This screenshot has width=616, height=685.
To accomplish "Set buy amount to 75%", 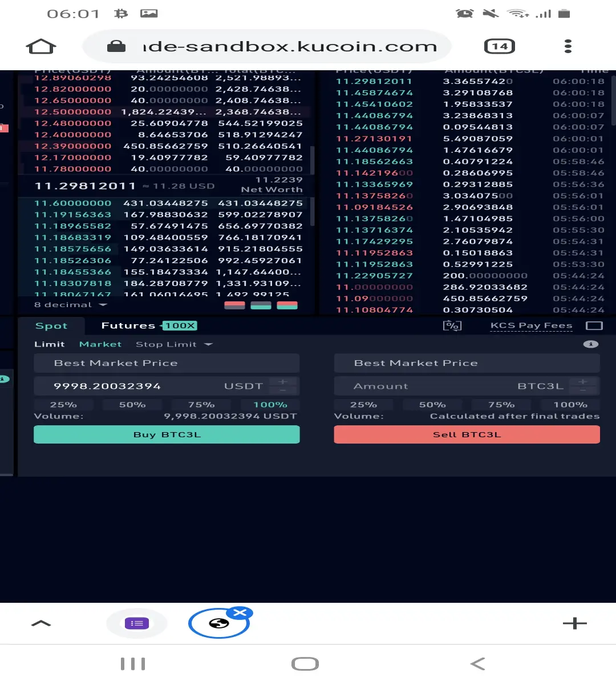I will 201,405.
